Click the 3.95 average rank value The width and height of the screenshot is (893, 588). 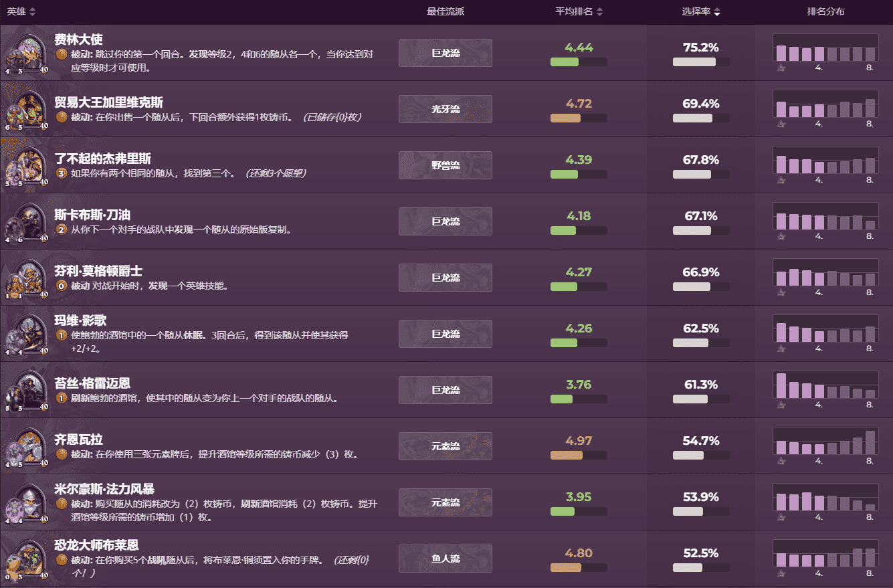tap(579, 497)
